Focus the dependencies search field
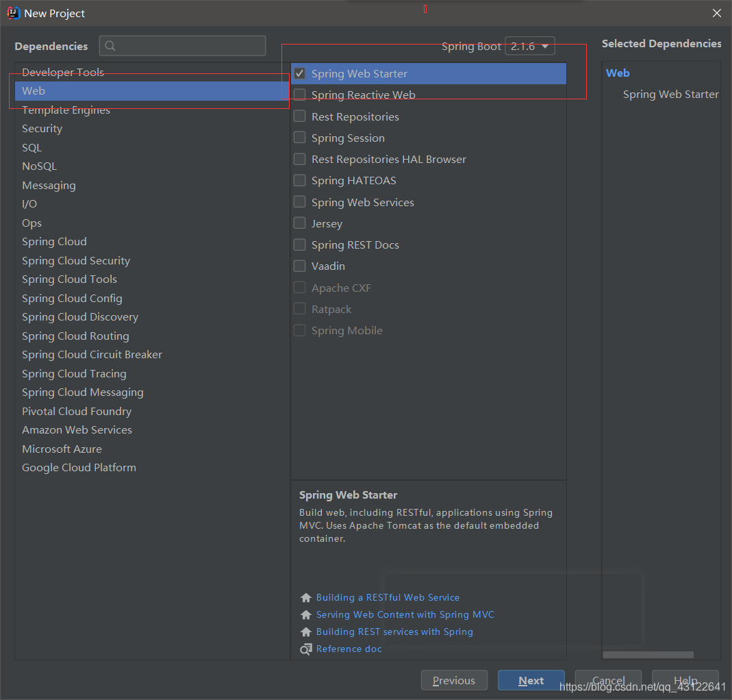Image resolution: width=732 pixels, height=700 pixels. click(183, 46)
